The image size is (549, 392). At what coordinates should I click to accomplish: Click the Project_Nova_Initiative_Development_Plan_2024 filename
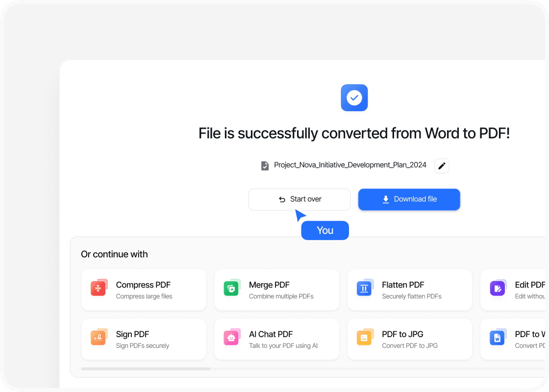coord(350,165)
